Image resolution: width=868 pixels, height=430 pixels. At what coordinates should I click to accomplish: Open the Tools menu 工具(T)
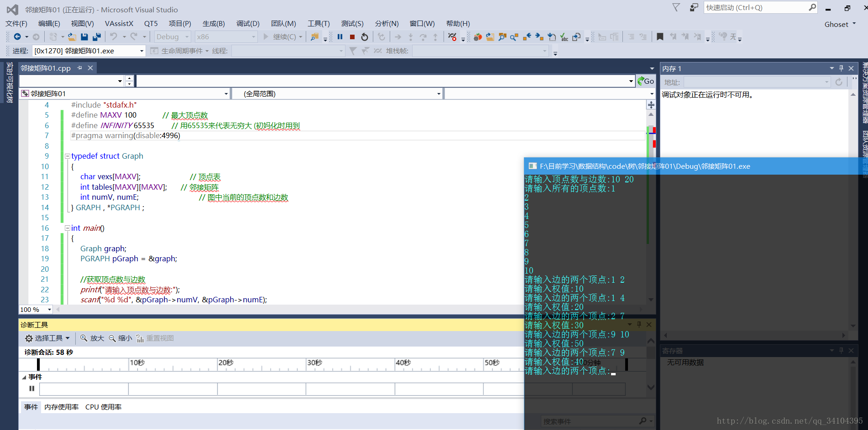click(319, 23)
